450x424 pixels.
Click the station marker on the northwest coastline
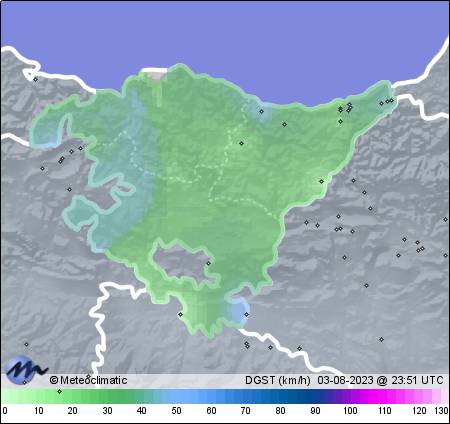(x=36, y=79)
